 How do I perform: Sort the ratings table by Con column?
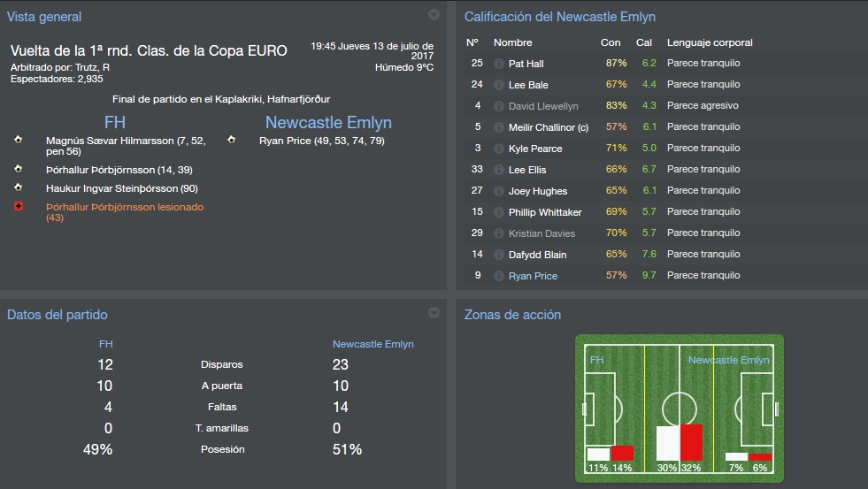click(611, 42)
